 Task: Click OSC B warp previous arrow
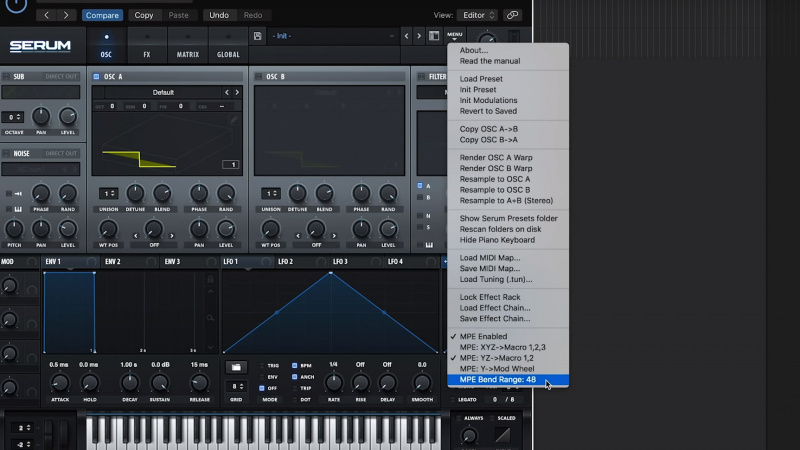(298, 236)
